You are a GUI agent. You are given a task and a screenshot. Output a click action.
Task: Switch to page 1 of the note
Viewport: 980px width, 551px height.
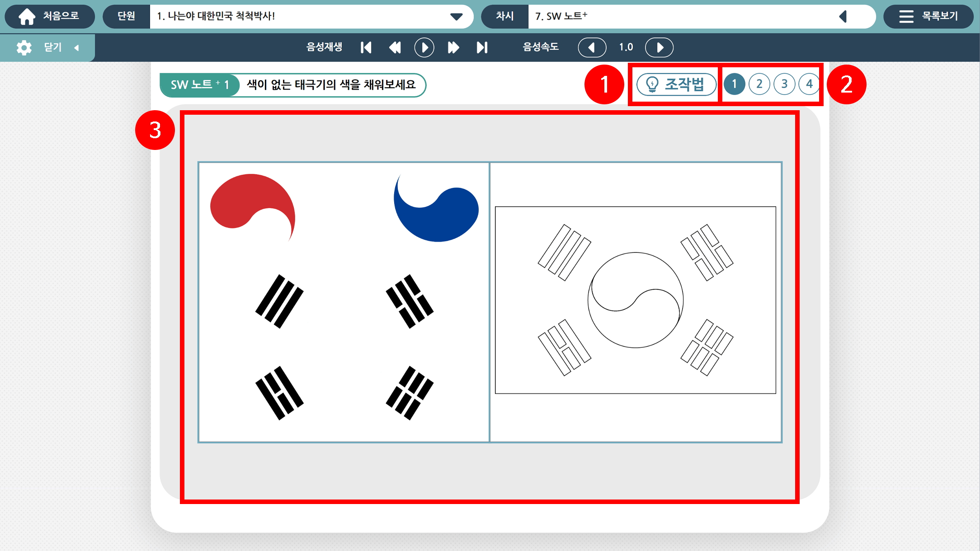tap(735, 84)
